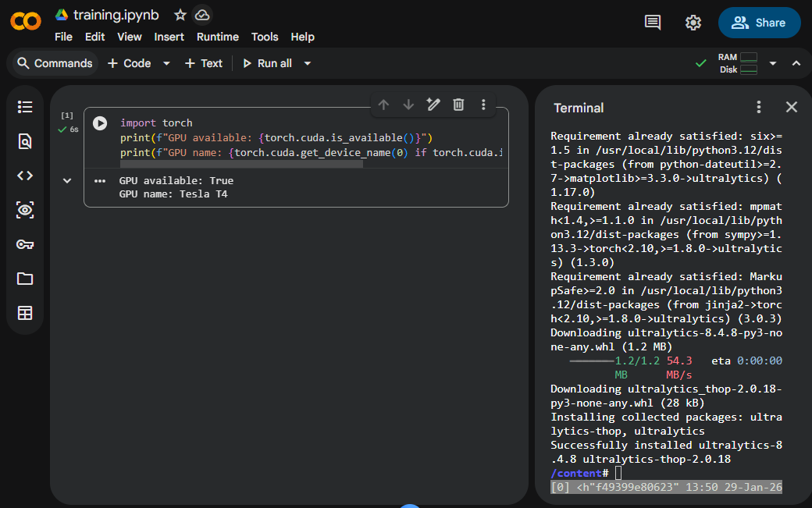
Task: Open the Runtime menu
Action: tap(218, 37)
